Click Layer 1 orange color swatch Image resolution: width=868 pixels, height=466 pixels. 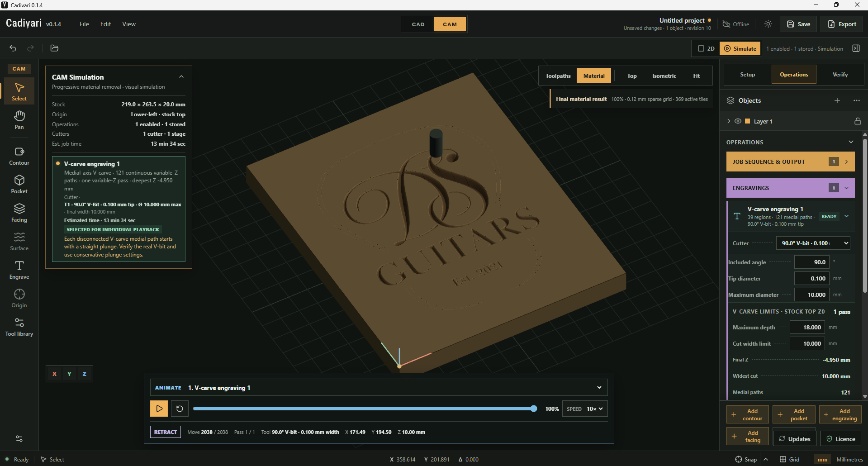pyautogui.click(x=747, y=121)
